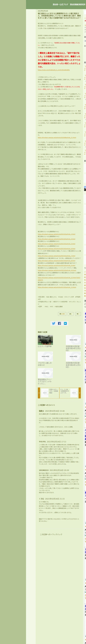
Task: Open the 202102article_5.html link
Action: [x=56, y=244]
